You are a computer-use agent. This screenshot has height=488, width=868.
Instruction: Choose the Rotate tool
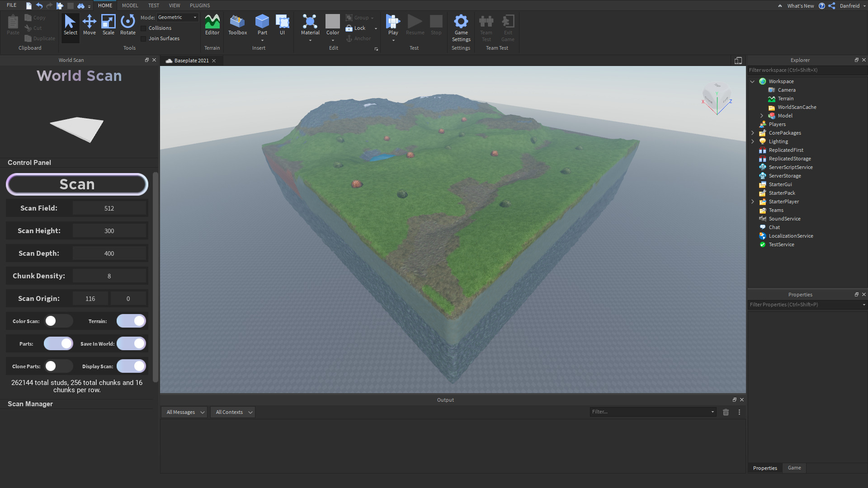pos(127,24)
